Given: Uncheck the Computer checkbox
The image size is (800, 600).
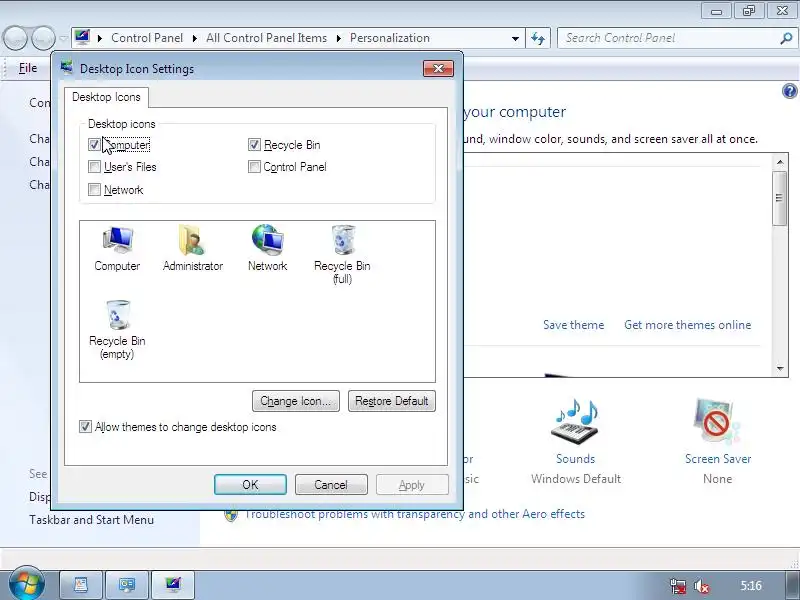Looking at the screenshot, I should point(94,145).
